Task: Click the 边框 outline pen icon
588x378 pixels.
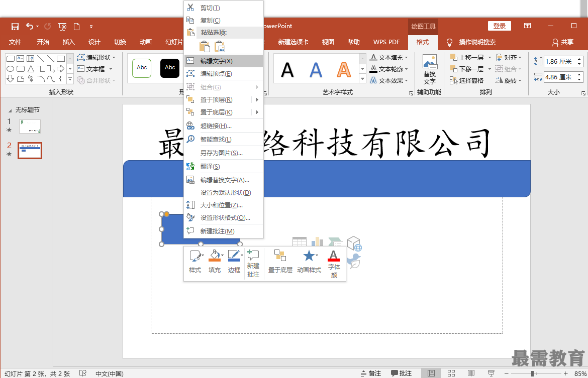Action: [234, 256]
